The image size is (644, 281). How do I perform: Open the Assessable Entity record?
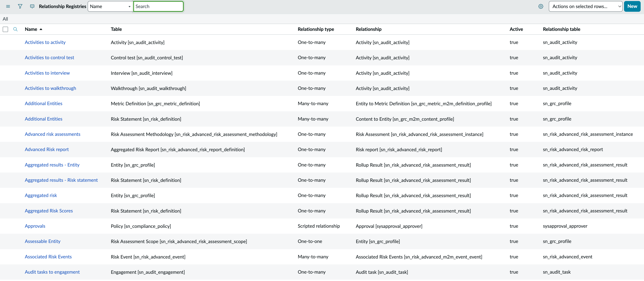pyautogui.click(x=42, y=241)
